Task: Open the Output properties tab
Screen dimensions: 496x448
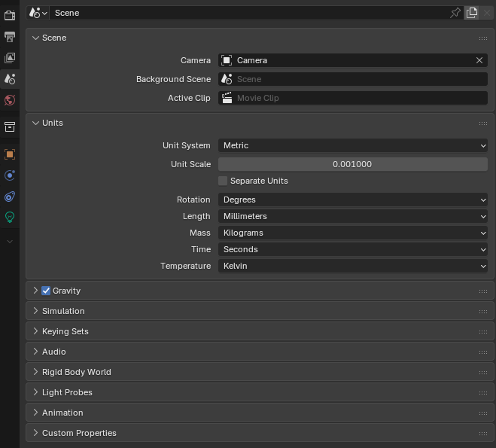Action: [10, 36]
